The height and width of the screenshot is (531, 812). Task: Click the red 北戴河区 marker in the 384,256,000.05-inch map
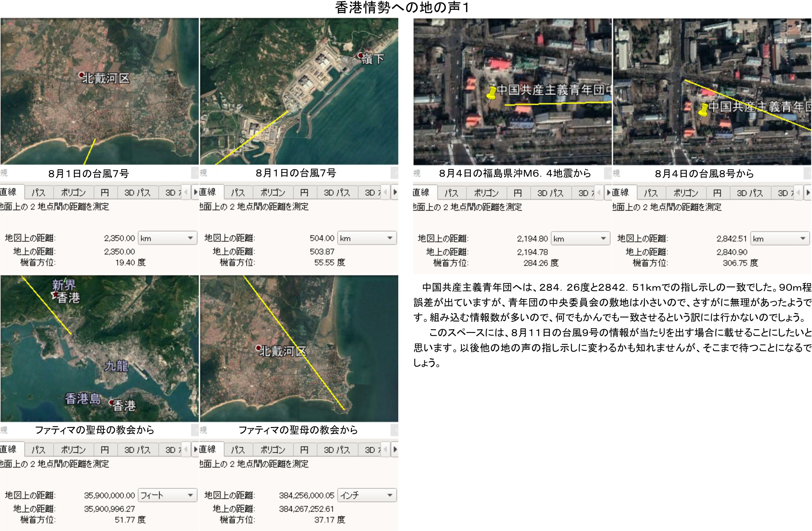pyautogui.click(x=259, y=348)
